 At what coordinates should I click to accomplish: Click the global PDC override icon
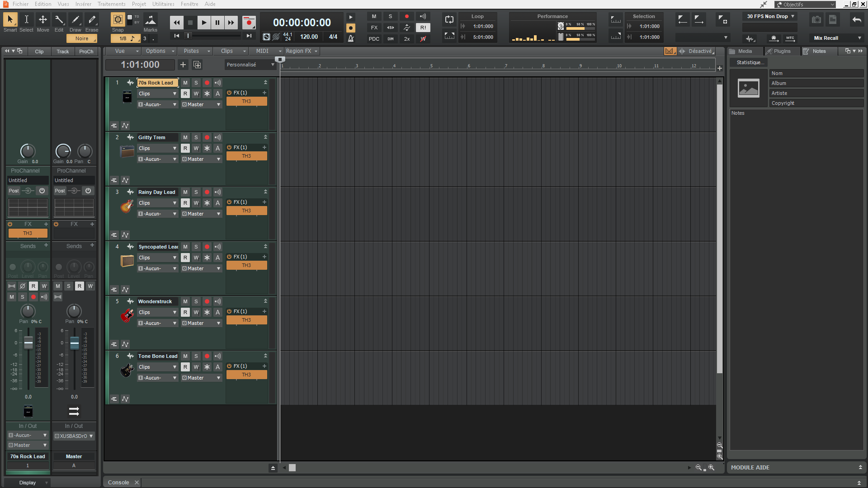[x=374, y=39]
